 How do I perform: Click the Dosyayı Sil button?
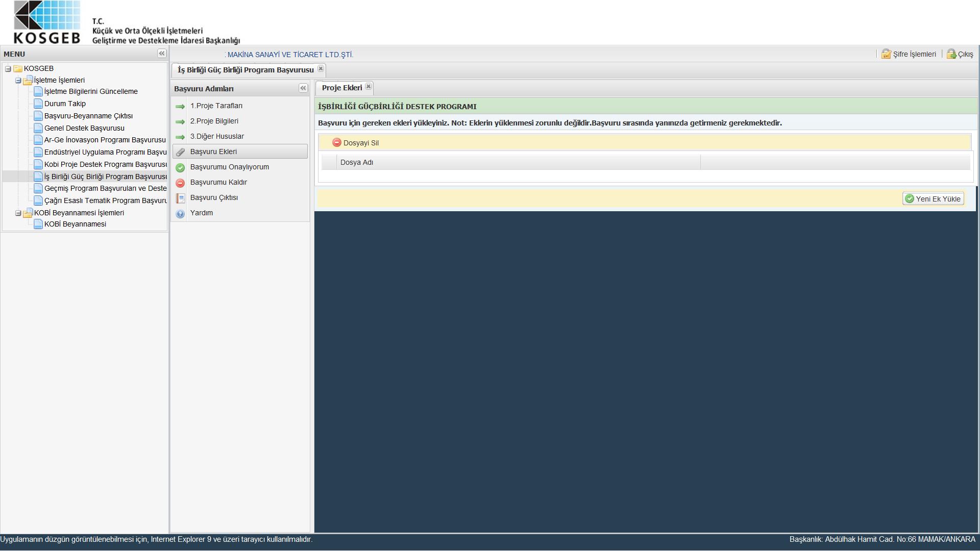[356, 143]
